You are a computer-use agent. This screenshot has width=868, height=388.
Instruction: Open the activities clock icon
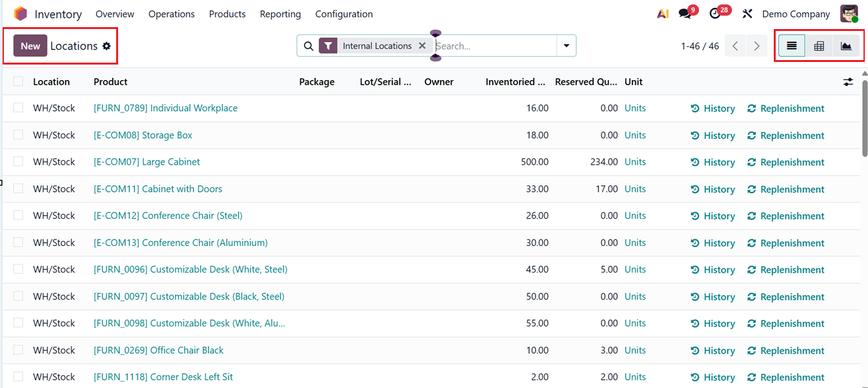coord(714,14)
